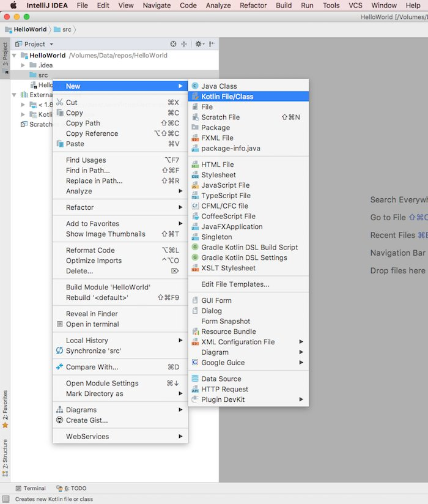Click the Java Class icon in submenu
Viewport: 428px width, 504px height.
point(194,86)
